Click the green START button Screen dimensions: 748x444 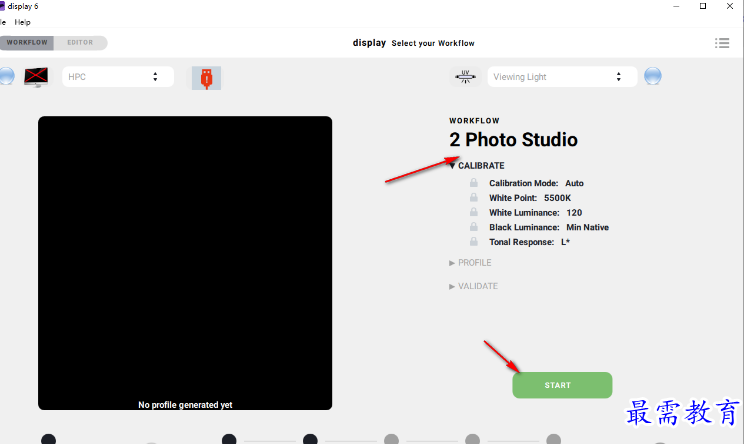[562, 385]
